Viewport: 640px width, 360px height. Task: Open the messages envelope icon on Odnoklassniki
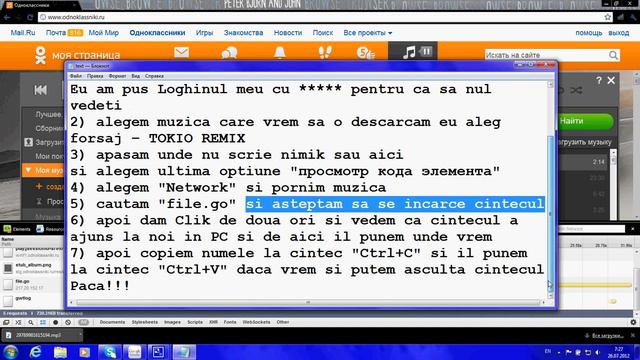click(182, 52)
